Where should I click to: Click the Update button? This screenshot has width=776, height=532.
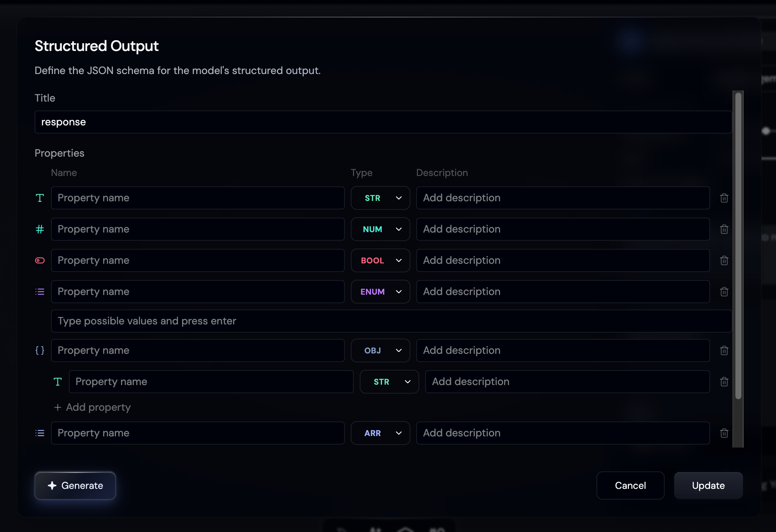click(708, 485)
